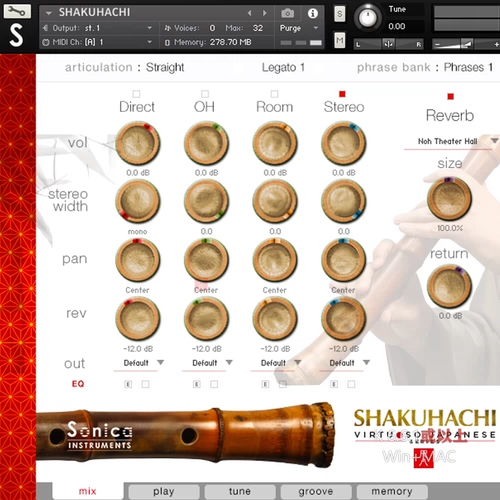Open the Room channel EQ editor icon
The image size is (500, 500).
[x=265, y=384]
